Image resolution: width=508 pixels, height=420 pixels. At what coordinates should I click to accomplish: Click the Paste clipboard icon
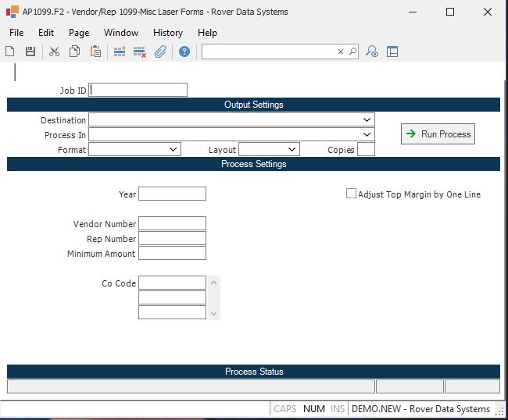pos(95,52)
